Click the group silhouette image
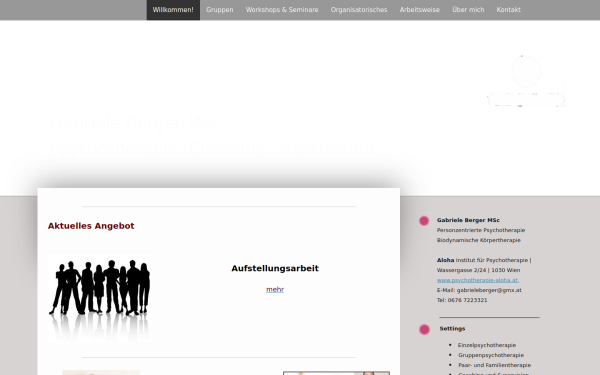 tap(100, 298)
